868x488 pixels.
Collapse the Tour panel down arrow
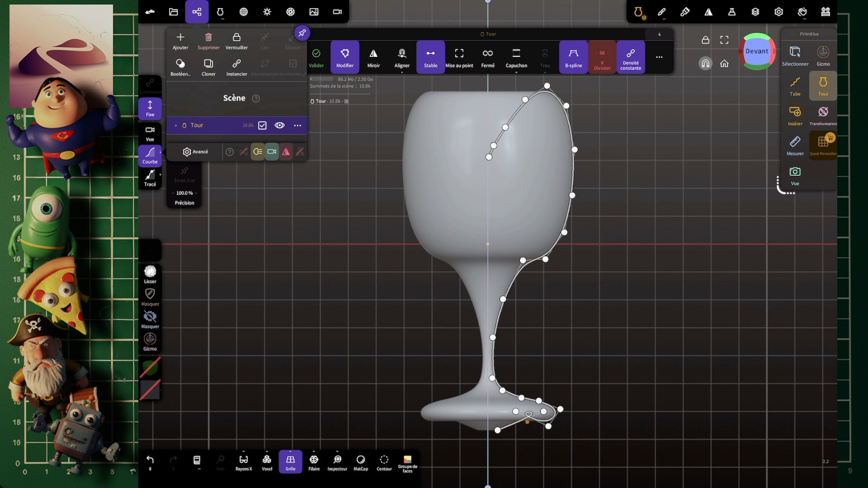pyautogui.click(x=659, y=34)
